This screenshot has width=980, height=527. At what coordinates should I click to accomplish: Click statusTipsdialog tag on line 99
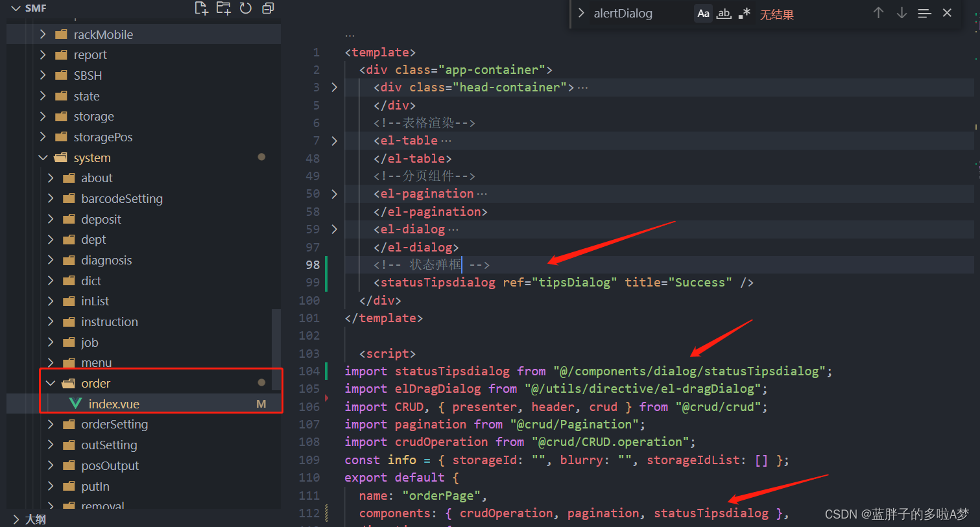(438, 283)
